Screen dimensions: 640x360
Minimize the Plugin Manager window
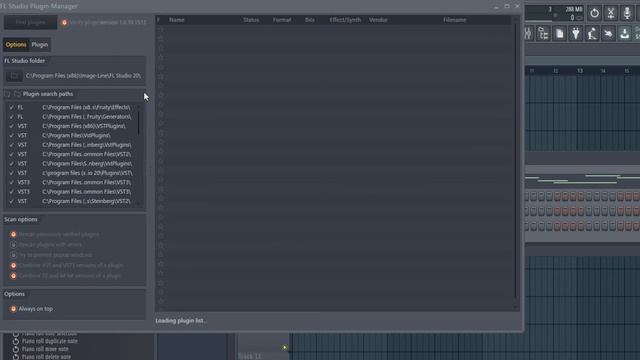(496, 7)
